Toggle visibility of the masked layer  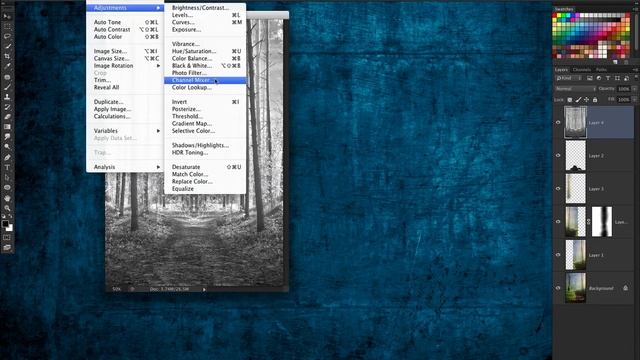(558, 222)
